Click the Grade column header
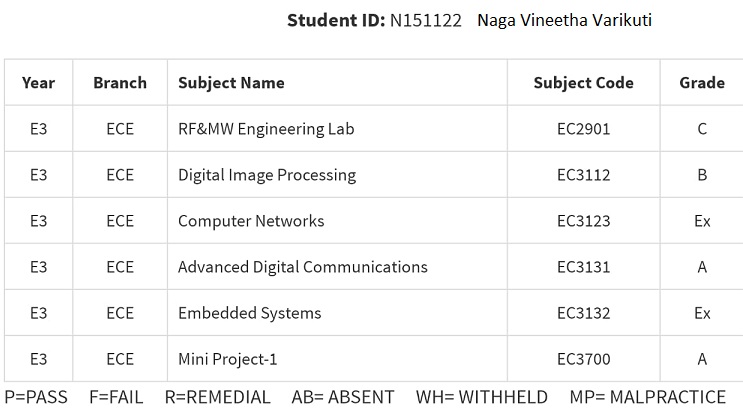 pos(702,83)
